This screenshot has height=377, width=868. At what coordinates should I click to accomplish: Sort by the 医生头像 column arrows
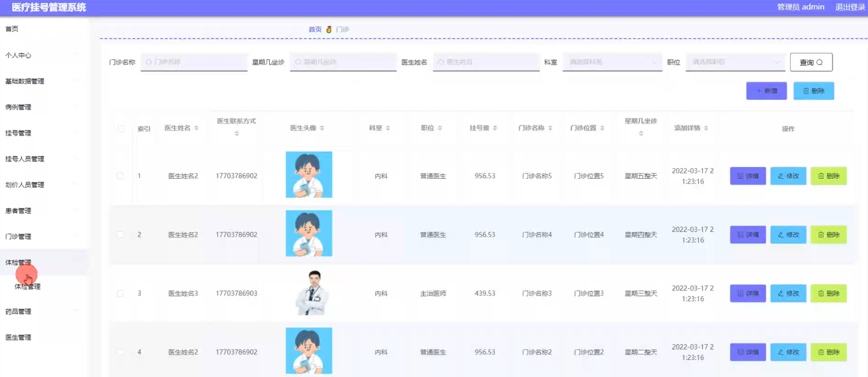(x=322, y=128)
